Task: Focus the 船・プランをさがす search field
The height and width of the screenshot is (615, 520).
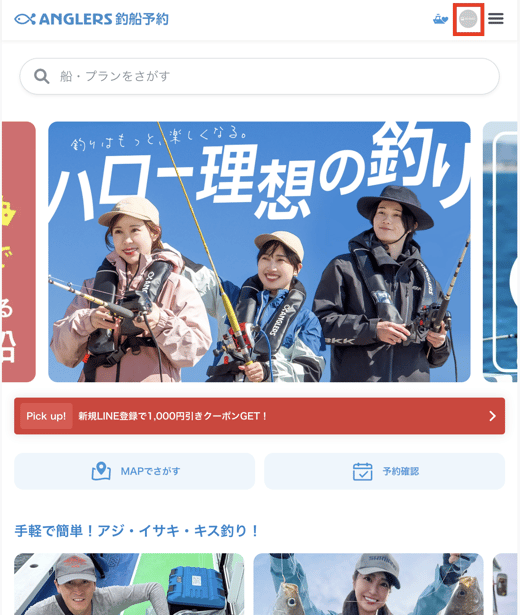Action: pyautogui.click(x=260, y=76)
